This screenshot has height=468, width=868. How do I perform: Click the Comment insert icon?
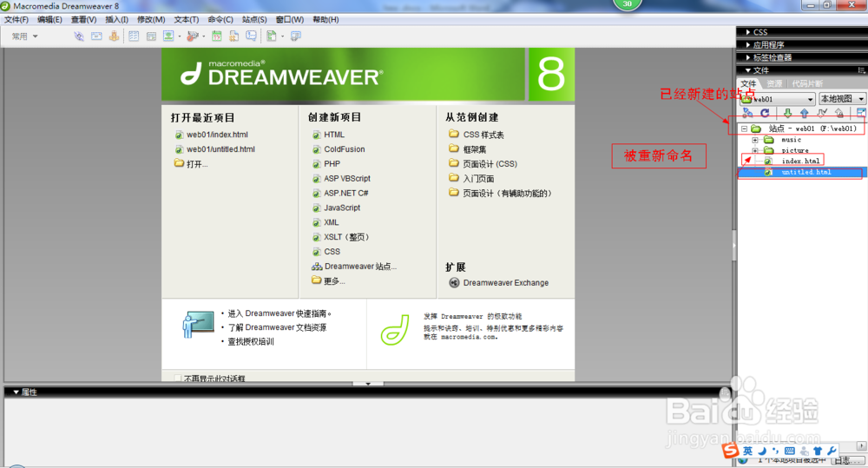[x=252, y=36]
